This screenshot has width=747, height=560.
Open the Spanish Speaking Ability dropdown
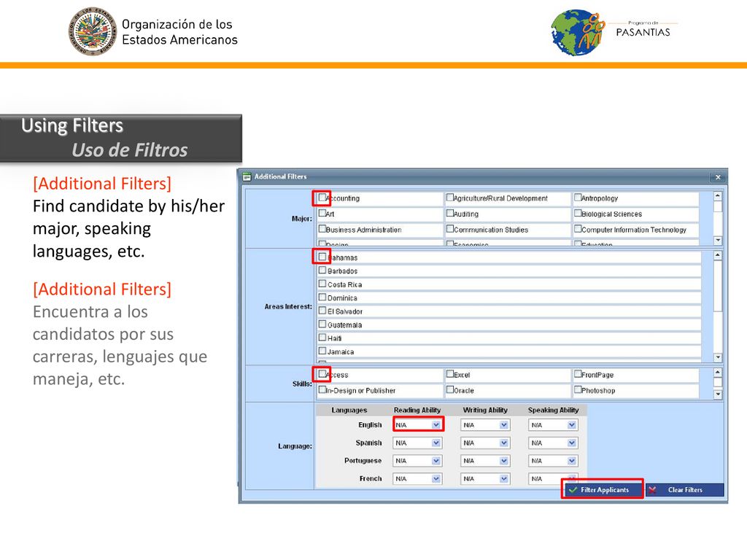[x=553, y=443]
